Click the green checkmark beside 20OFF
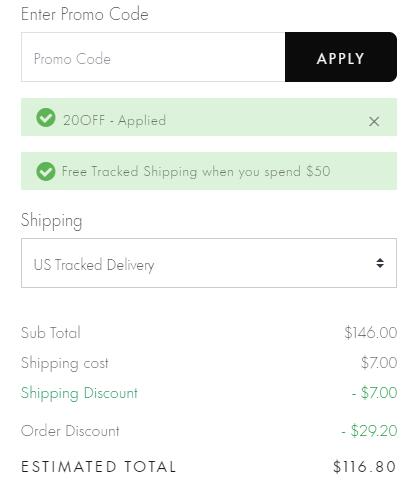 [46, 118]
